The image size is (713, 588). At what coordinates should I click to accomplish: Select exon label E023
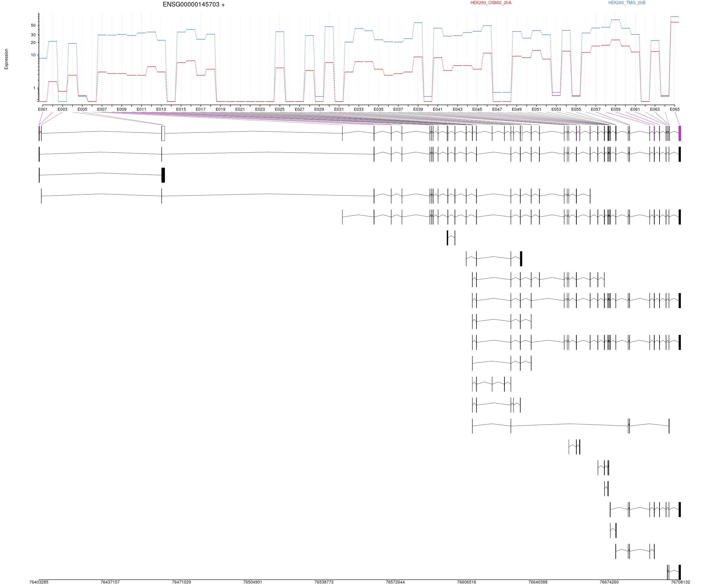[x=260, y=109]
